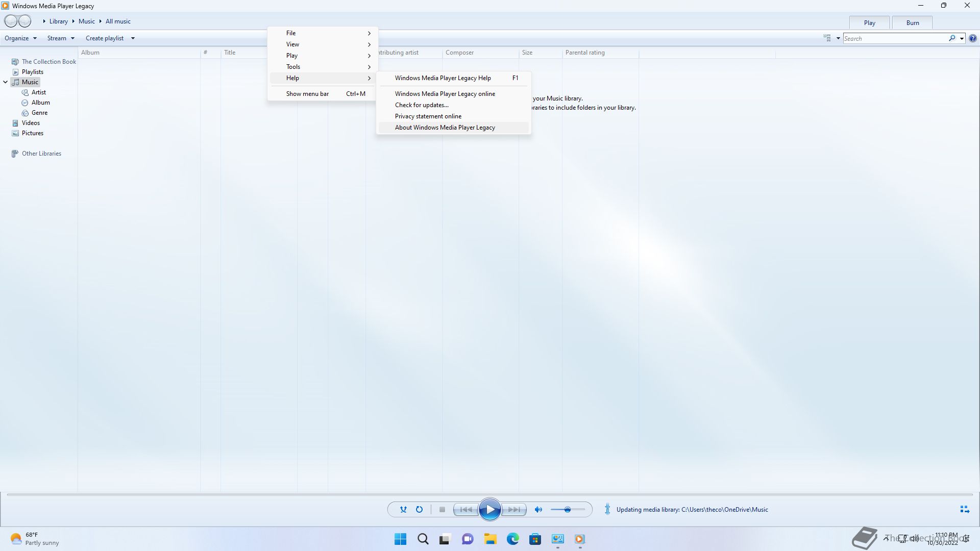The image size is (980, 551).
Task: Open Microsoft Edge from the taskbar
Action: point(513,539)
